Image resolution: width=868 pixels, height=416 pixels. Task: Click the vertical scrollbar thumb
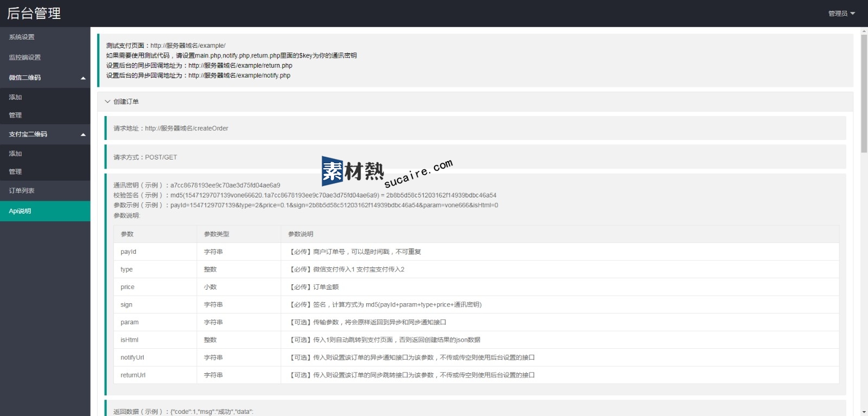[864, 94]
